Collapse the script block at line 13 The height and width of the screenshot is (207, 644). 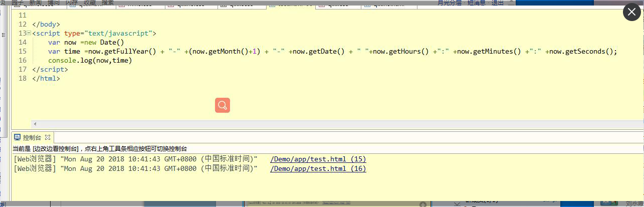coord(29,34)
